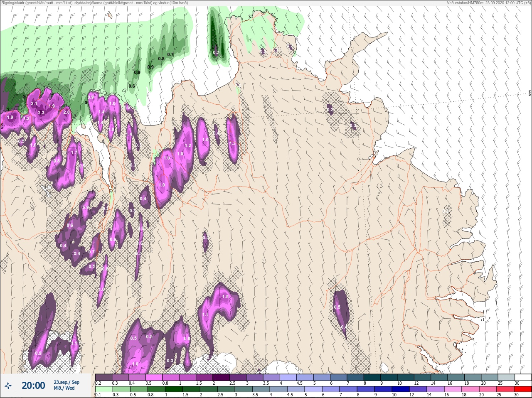
Task: Click the 20:00 forecast time label
Action: 33,386
